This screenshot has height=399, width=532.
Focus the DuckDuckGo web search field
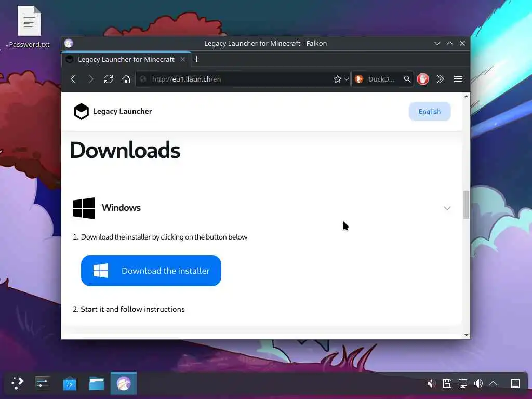tap(383, 79)
